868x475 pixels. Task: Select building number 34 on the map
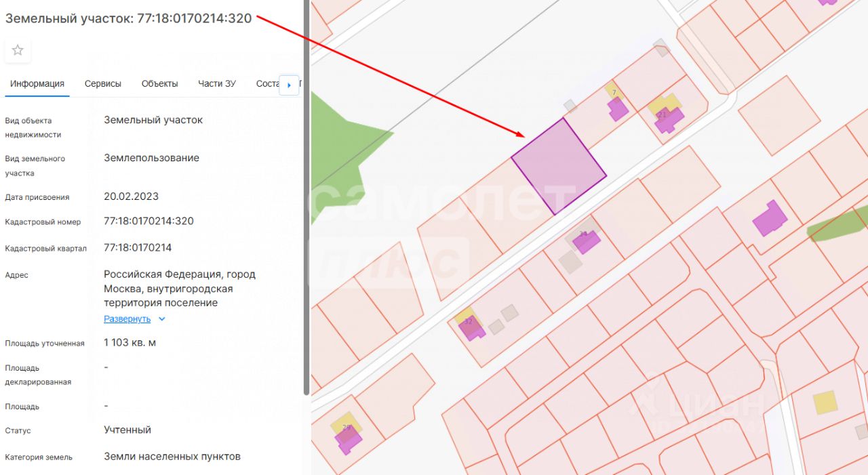586,241
